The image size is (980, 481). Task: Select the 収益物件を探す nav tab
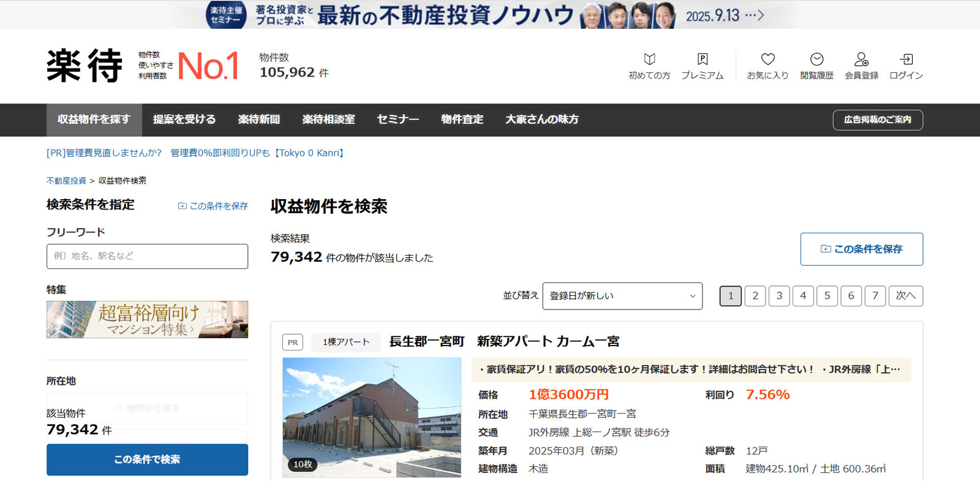[x=94, y=119]
